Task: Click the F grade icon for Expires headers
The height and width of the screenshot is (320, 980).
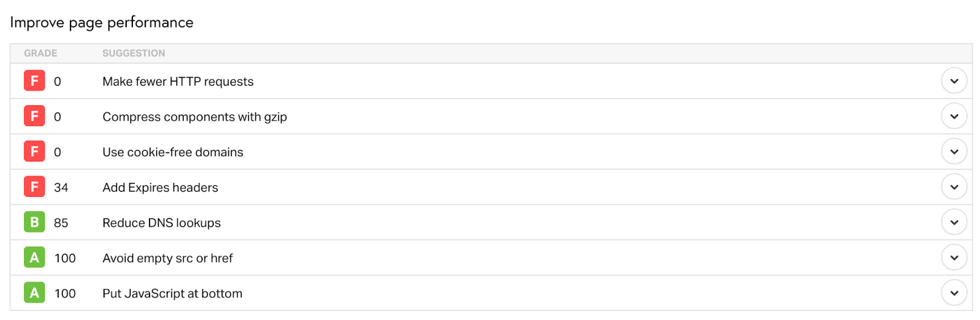Action: [x=34, y=187]
